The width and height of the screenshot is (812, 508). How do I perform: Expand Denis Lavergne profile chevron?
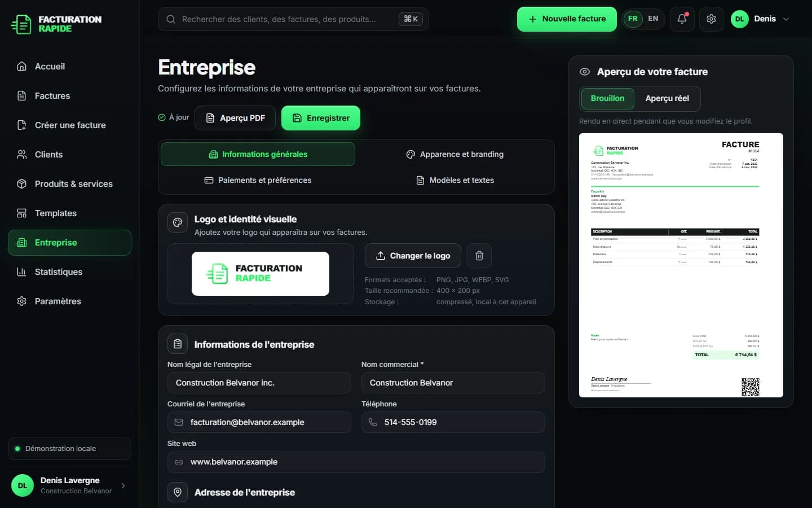123,485
